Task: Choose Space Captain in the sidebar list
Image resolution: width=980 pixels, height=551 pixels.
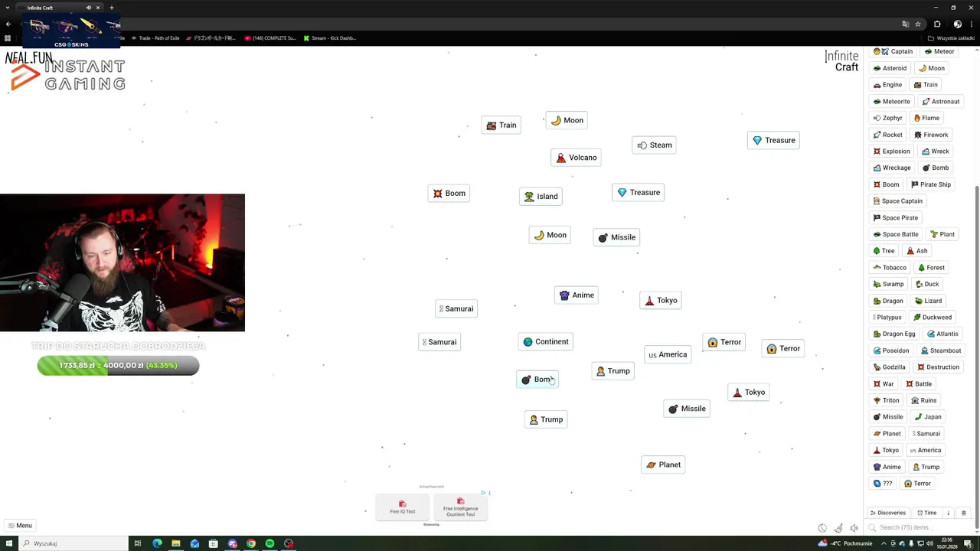Action: [x=898, y=201]
